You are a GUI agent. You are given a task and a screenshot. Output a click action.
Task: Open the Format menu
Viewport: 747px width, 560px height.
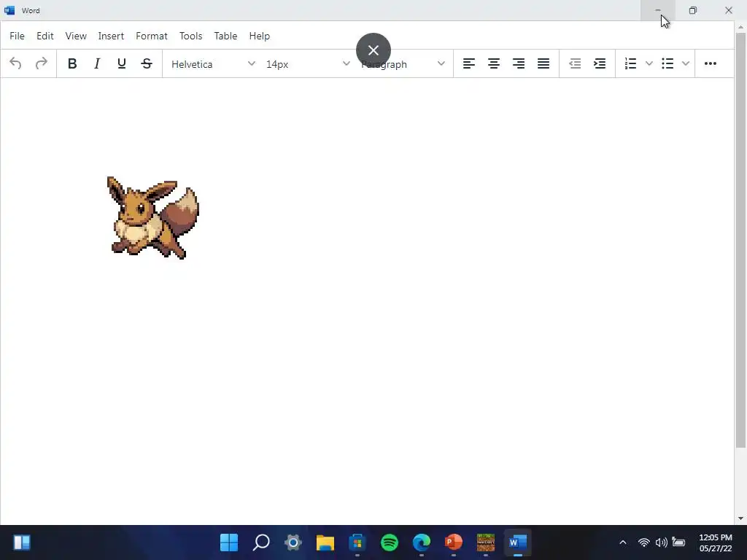pyautogui.click(x=152, y=36)
